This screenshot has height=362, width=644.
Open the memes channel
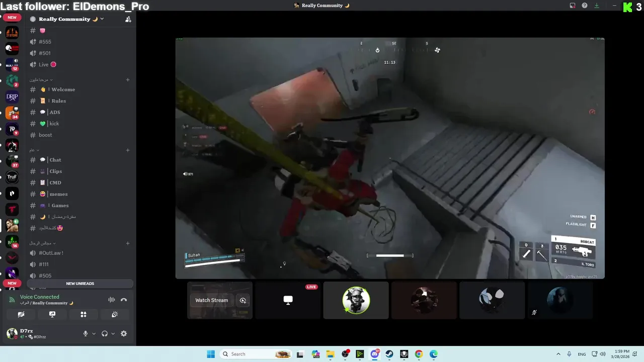(80, 194)
